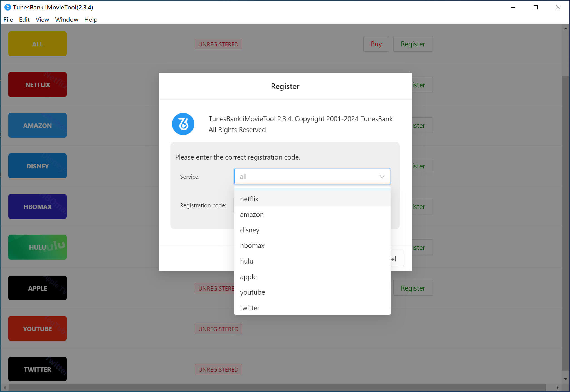The height and width of the screenshot is (392, 570).
Task: Click the AMAZON service tile
Action: 38,125
